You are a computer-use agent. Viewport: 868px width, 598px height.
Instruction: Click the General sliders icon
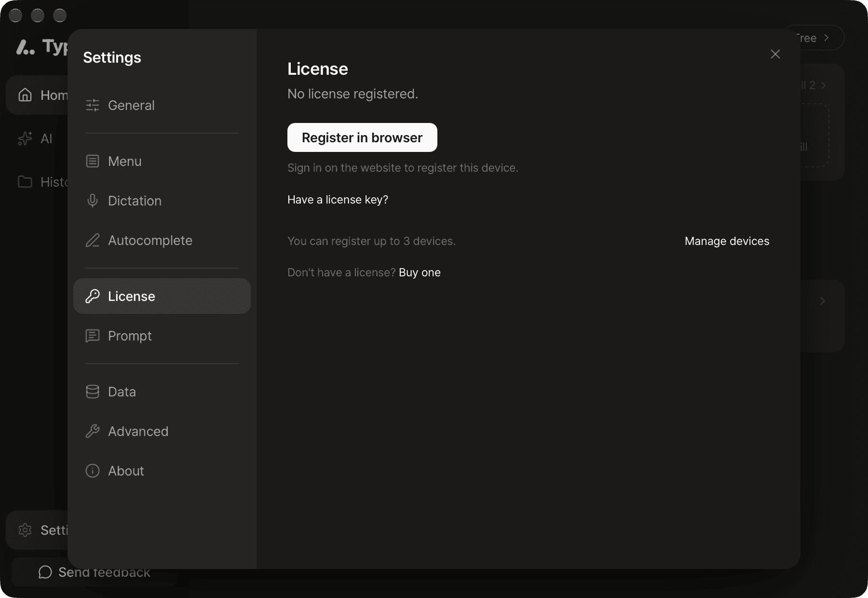[x=93, y=105]
